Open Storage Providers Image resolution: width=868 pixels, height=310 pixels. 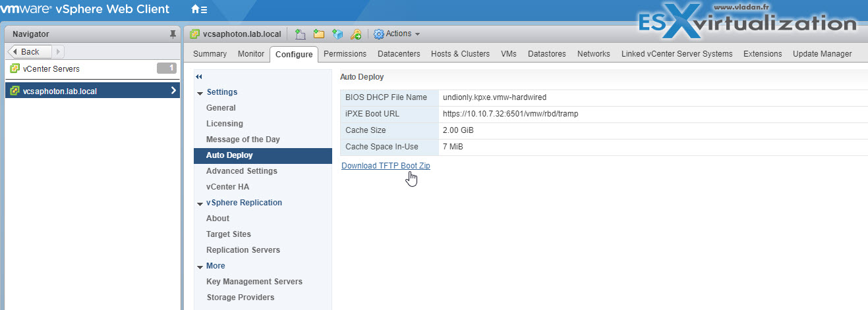point(241,297)
